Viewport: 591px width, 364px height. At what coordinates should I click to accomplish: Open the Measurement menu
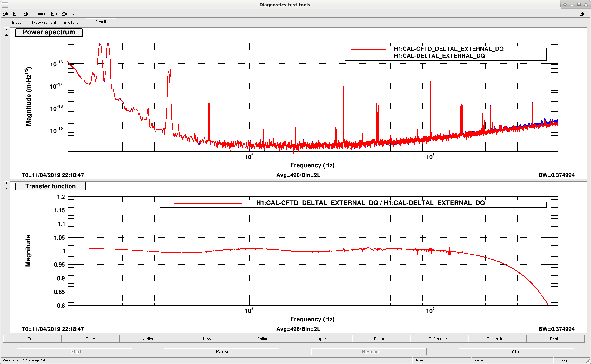[x=35, y=13]
